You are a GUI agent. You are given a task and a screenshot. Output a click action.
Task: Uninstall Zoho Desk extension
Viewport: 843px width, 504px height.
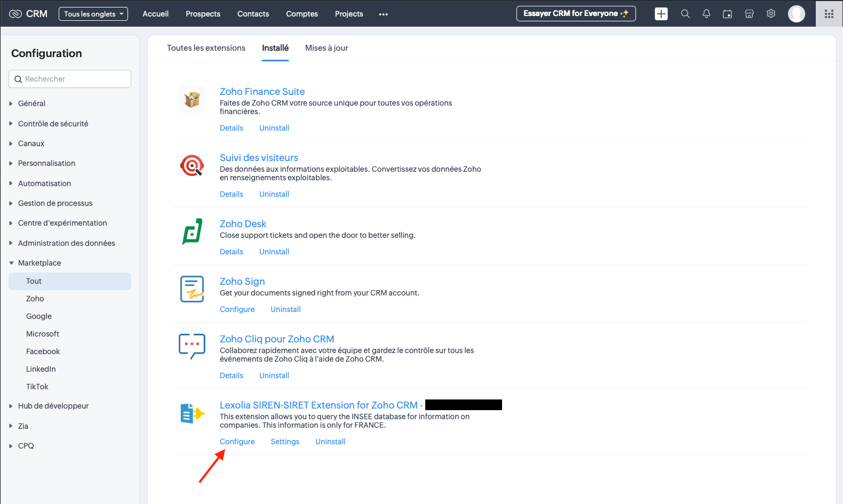point(274,252)
